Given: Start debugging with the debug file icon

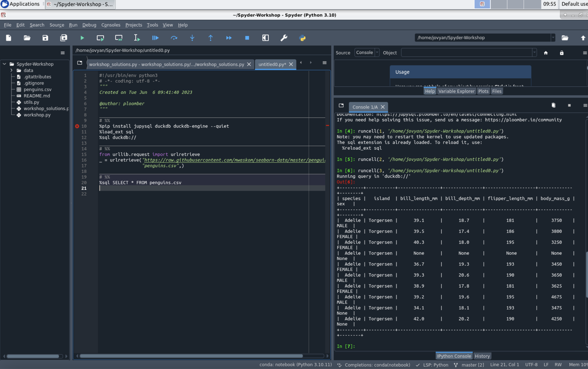Looking at the screenshot, I should point(155,38).
